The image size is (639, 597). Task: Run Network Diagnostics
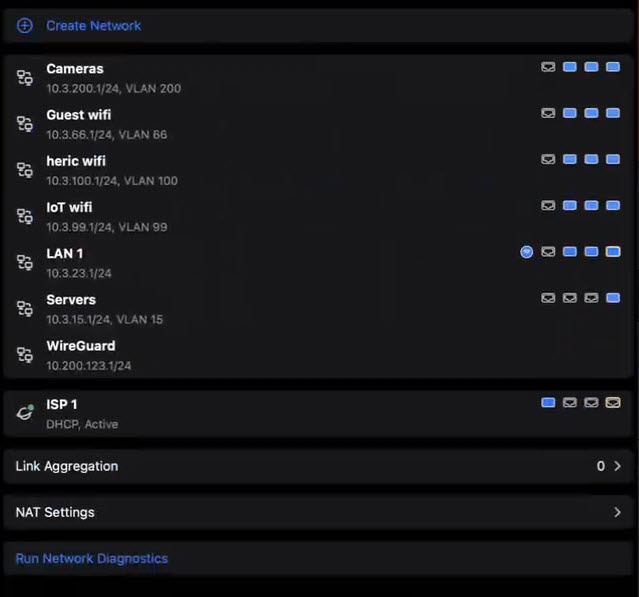pos(91,558)
